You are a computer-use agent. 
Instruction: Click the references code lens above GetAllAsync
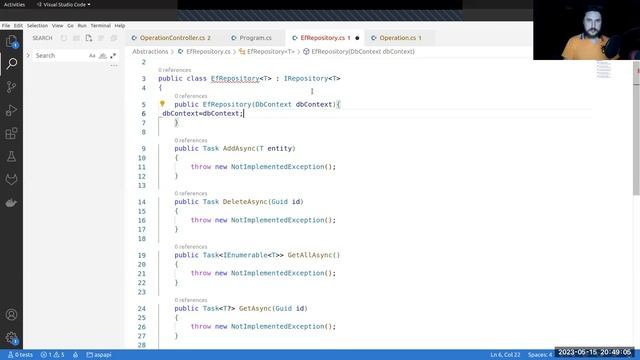[x=191, y=247]
